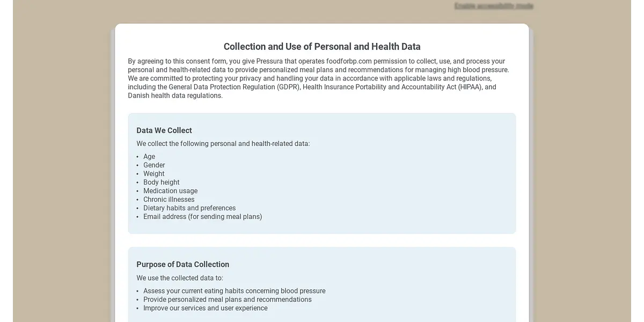Screen dimensions: 644x322
Task: Click the Dietary habits and preferences item
Action: (189, 208)
